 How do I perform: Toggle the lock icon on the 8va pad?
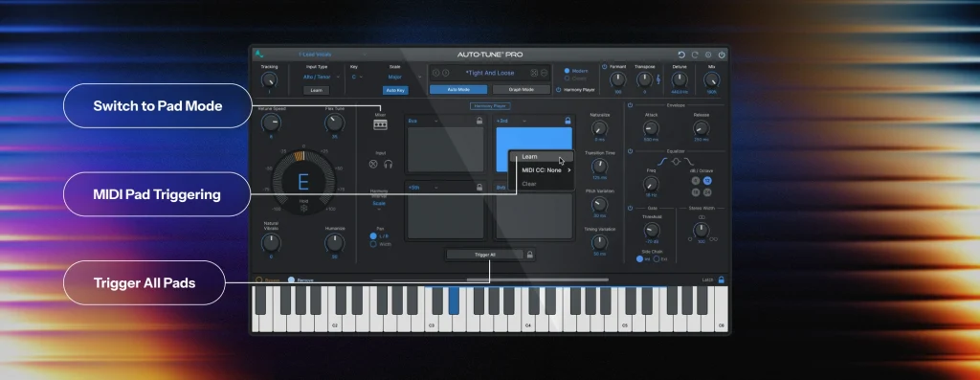[x=479, y=121]
